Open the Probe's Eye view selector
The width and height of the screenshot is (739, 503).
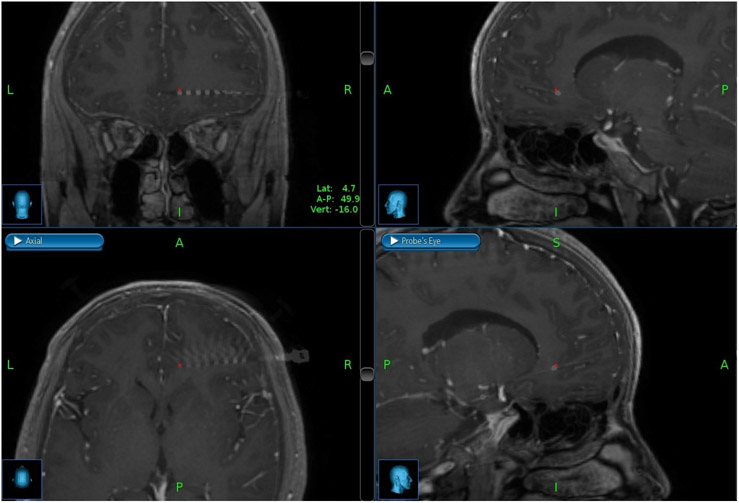click(430, 241)
